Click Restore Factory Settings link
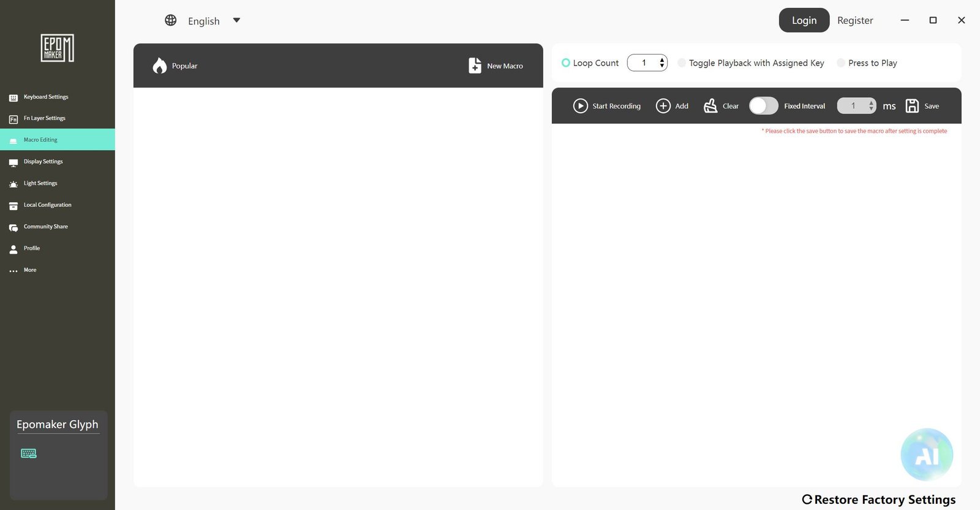Viewport: 980px width, 510px height. [879, 500]
